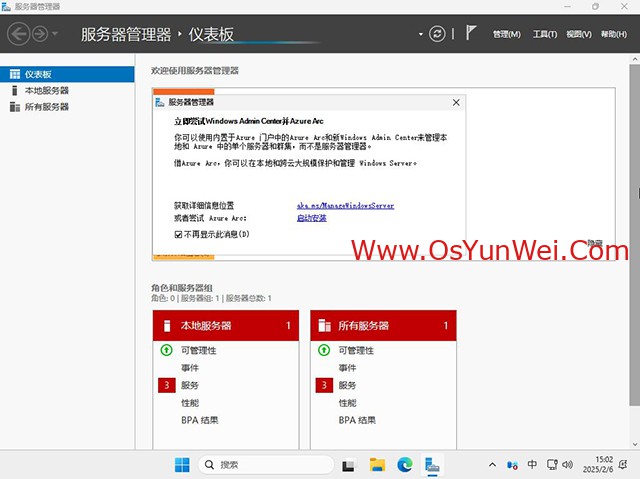Click the forward navigation arrow

[40, 34]
